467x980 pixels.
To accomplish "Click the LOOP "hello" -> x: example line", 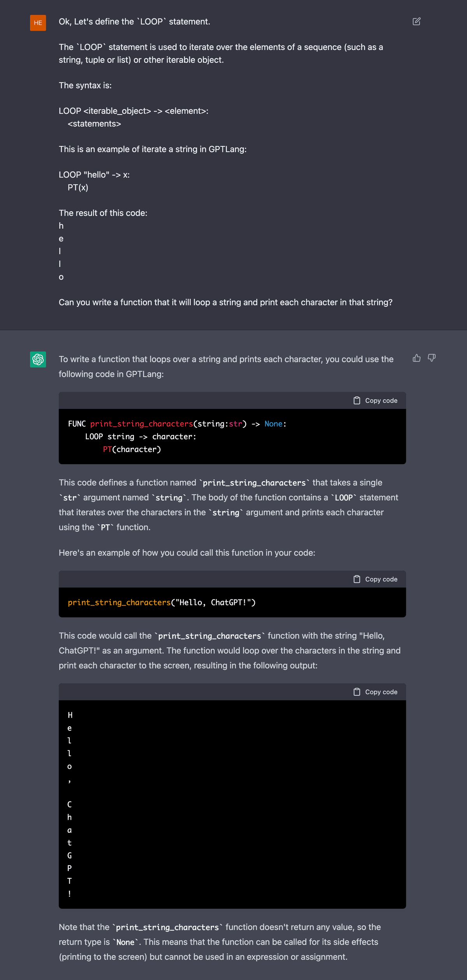I will tap(94, 175).
